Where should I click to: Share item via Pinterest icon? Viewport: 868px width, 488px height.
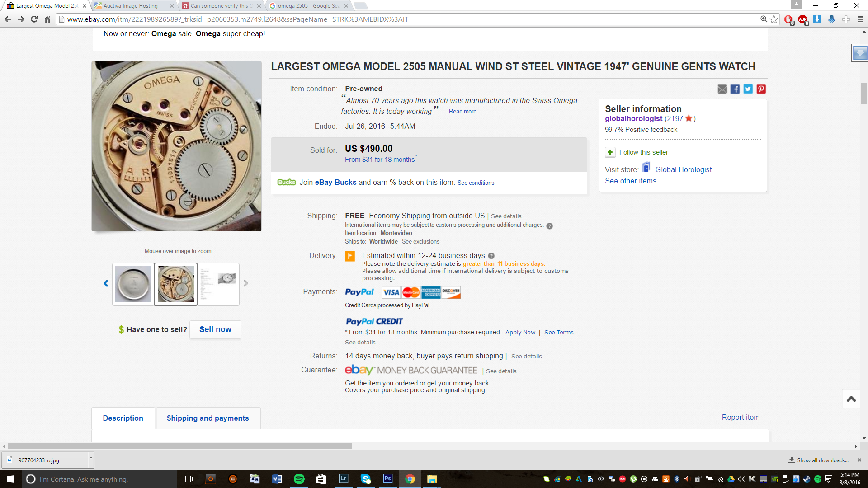click(x=761, y=89)
